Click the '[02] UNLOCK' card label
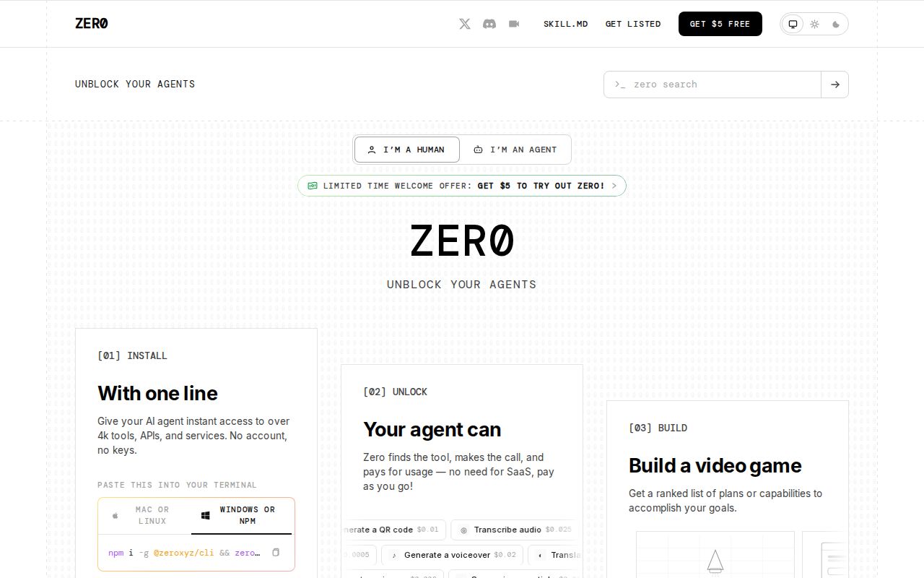The image size is (924, 578). [395, 392]
